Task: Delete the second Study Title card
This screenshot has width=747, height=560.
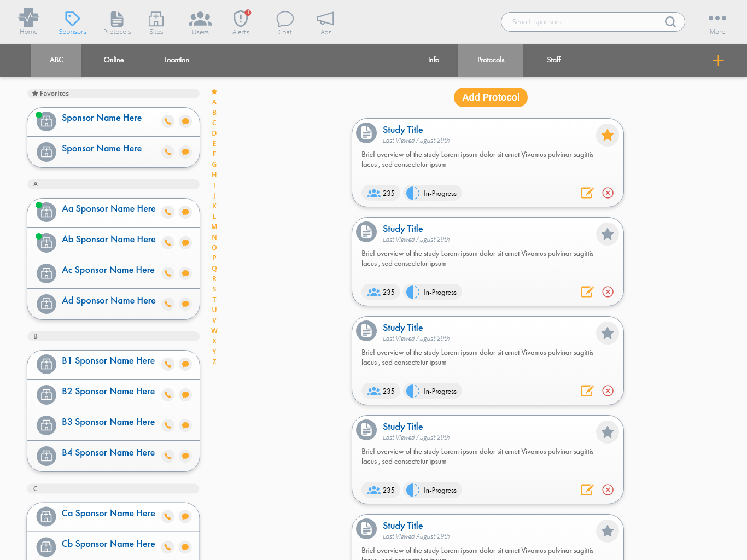Action: (x=608, y=291)
